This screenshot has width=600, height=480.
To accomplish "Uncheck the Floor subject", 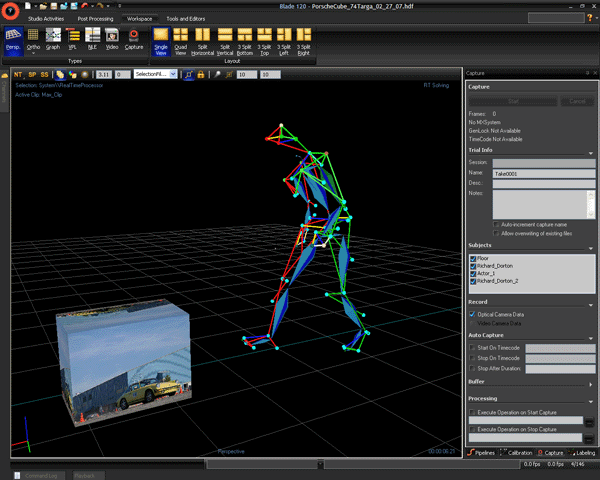I will [x=473, y=259].
